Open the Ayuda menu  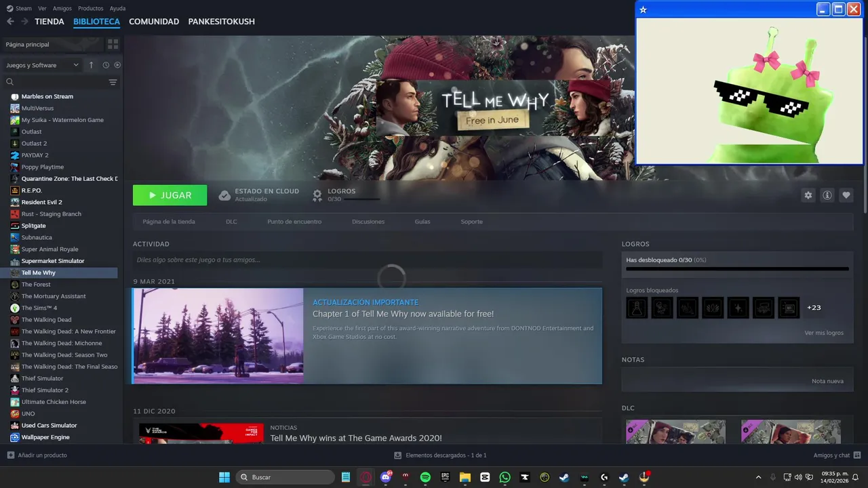[x=117, y=8]
